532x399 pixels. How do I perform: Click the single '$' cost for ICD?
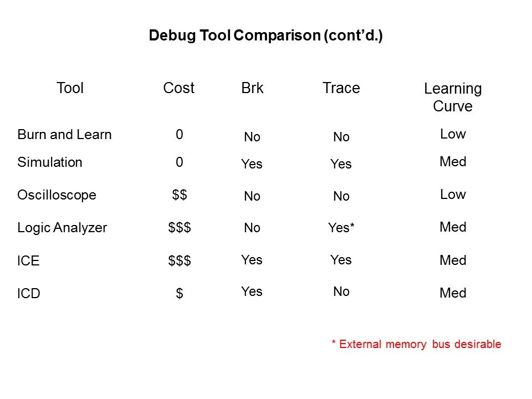[x=180, y=294]
